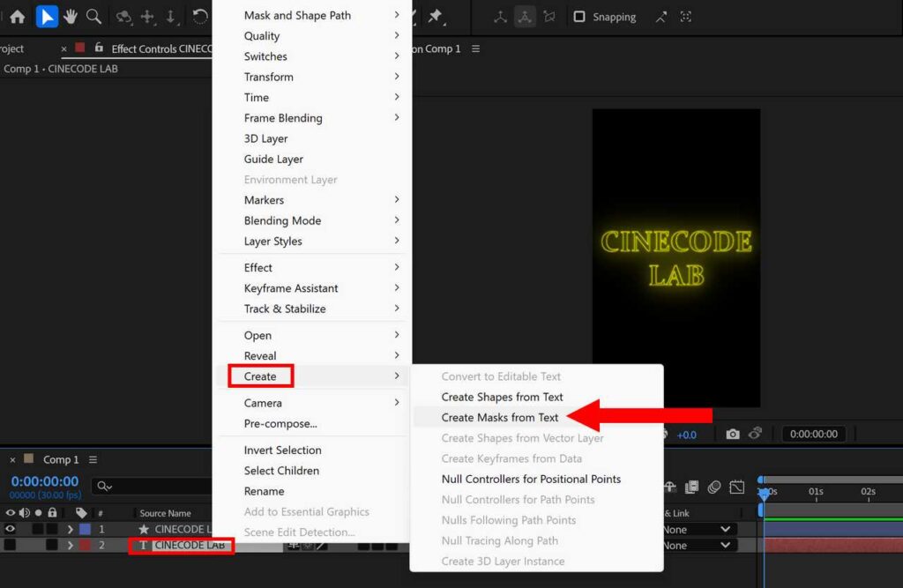Select the Dolly camera tool
903x588 pixels.
pos(171,17)
